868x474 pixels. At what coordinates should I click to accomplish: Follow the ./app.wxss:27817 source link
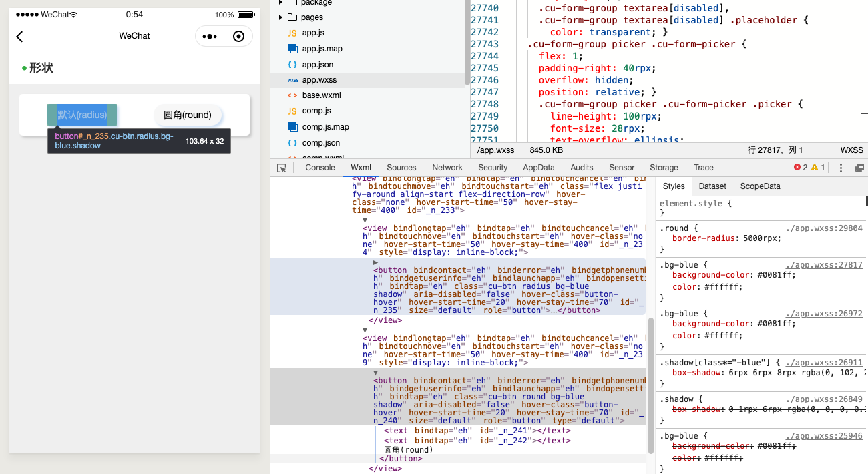[x=824, y=265]
